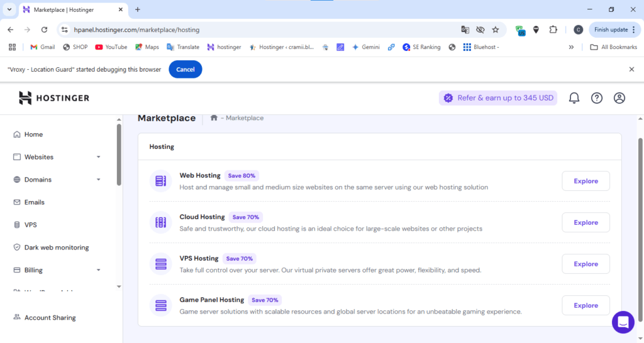Open the Bluehost bookmark

pyautogui.click(x=481, y=47)
